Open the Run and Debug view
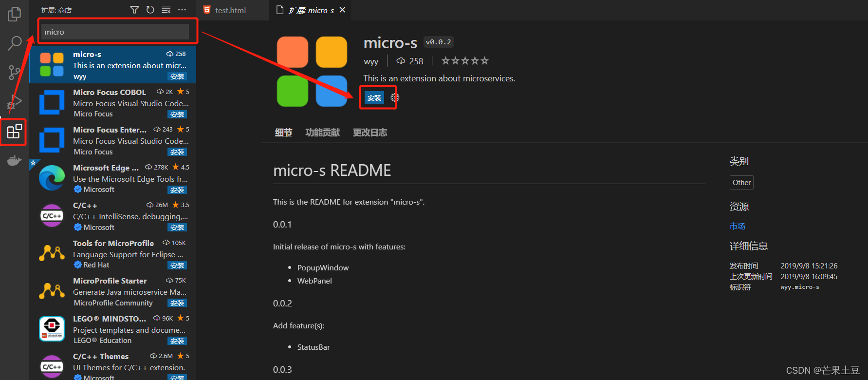The image size is (868, 380). (15, 102)
